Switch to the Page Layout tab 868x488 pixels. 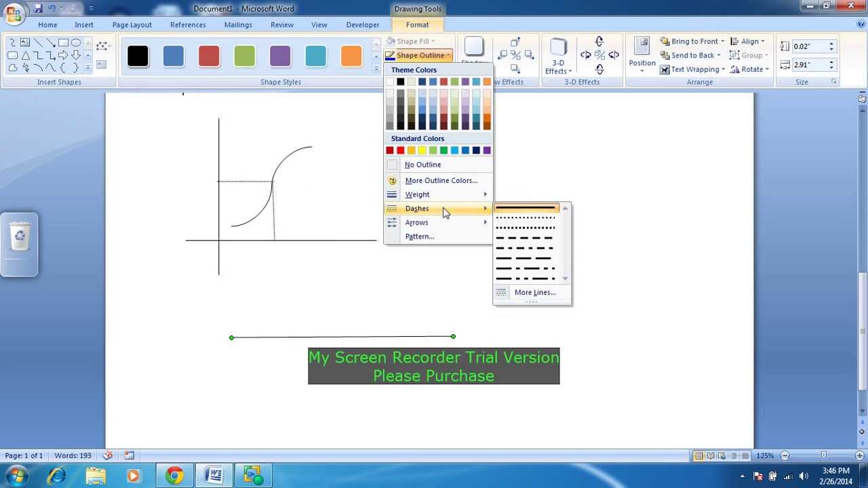click(132, 25)
